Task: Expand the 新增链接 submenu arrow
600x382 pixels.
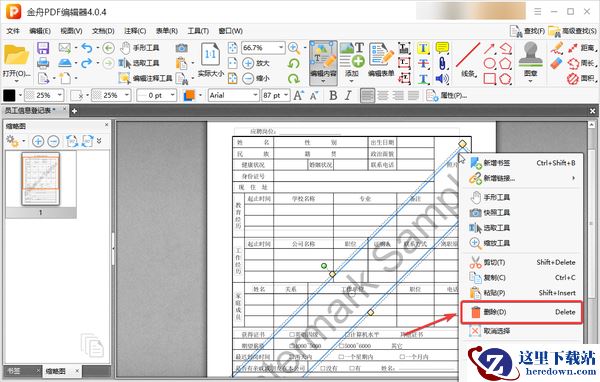Action: tap(573, 178)
